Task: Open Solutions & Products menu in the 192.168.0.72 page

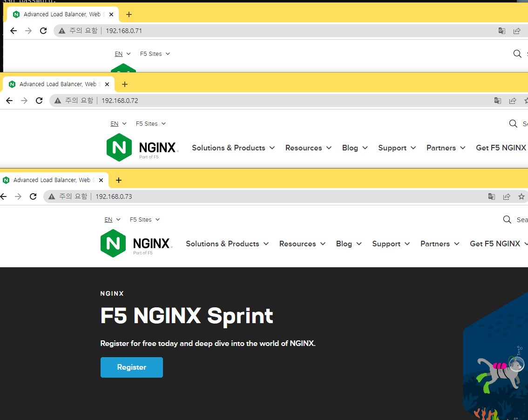Action: 233,148
